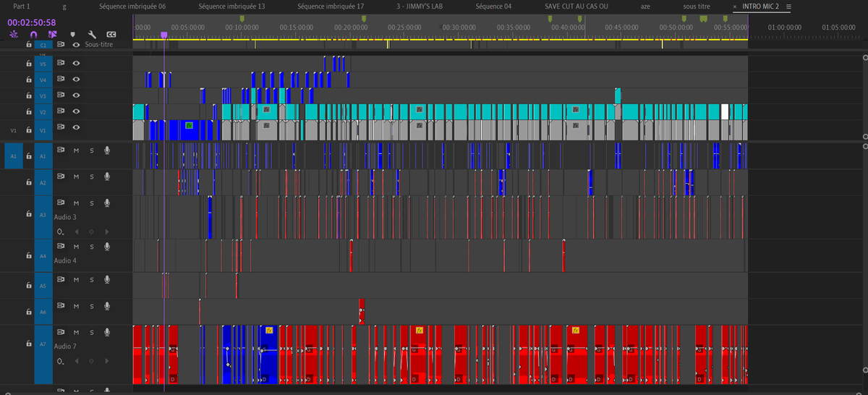The height and width of the screenshot is (395, 868).
Task: Toggle track targeting for A4
Action: point(43,256)
